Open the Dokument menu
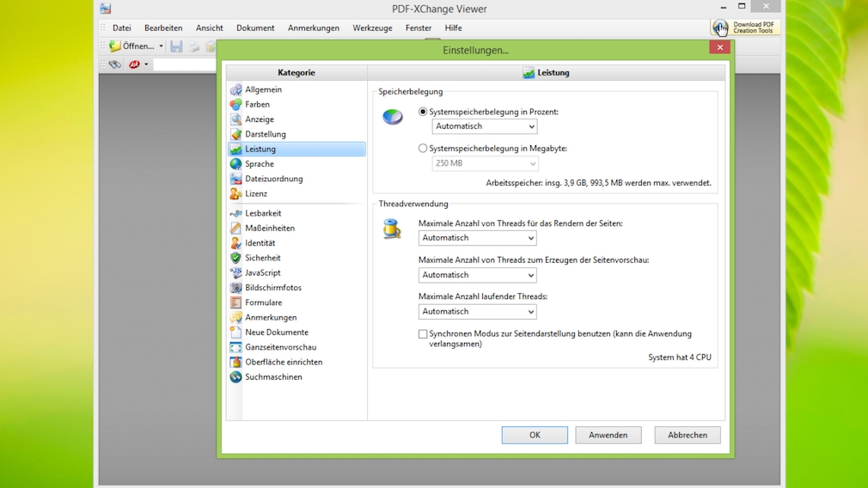Screen dimensions: 868x488 255,28
